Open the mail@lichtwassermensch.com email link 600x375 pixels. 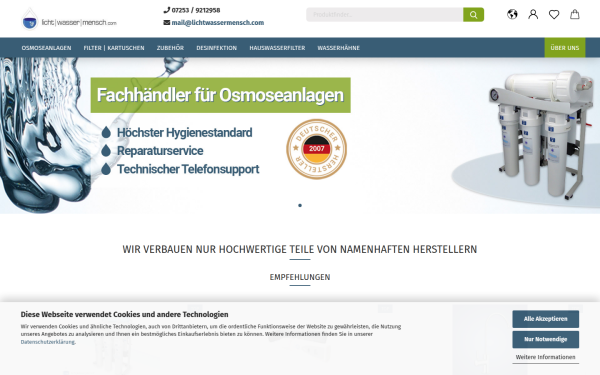click(217, 23)
